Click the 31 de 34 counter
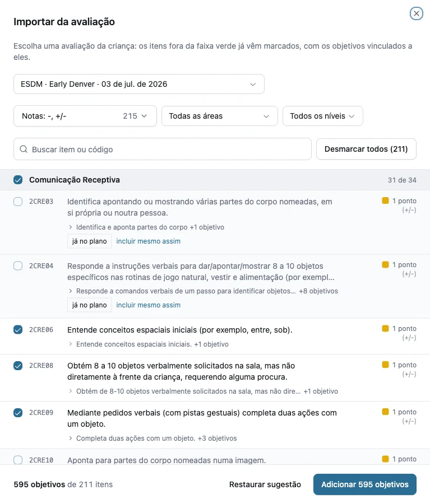430x504 pixels. (x=402, y=180)
